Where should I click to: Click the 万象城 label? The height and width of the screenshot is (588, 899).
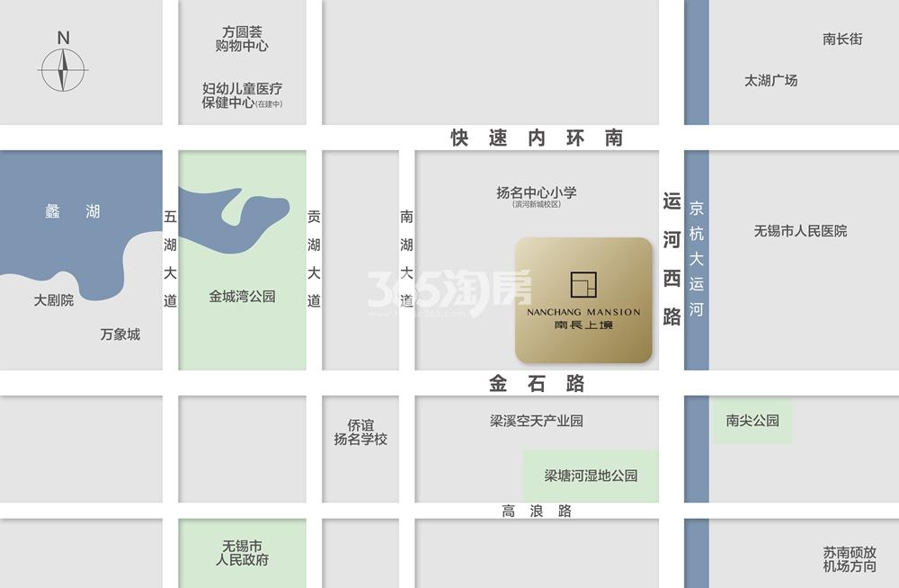120,334
